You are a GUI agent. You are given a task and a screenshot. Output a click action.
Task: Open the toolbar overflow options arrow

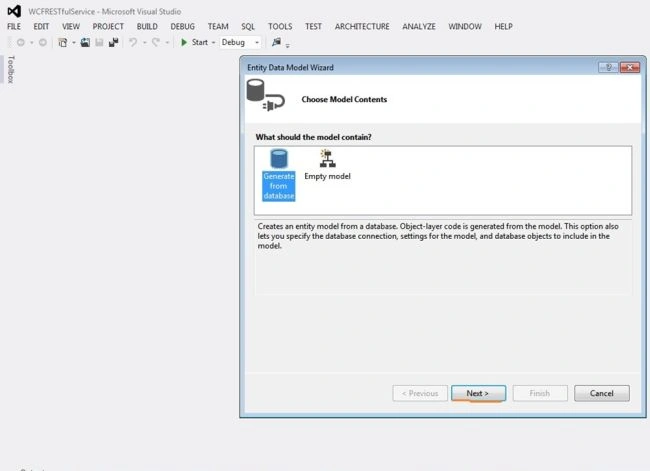288,45
